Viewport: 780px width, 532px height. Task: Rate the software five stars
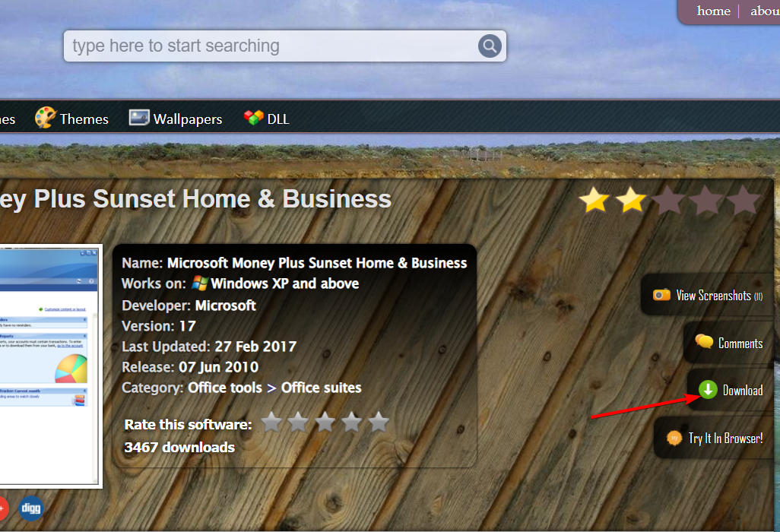[x=379, y=422]
